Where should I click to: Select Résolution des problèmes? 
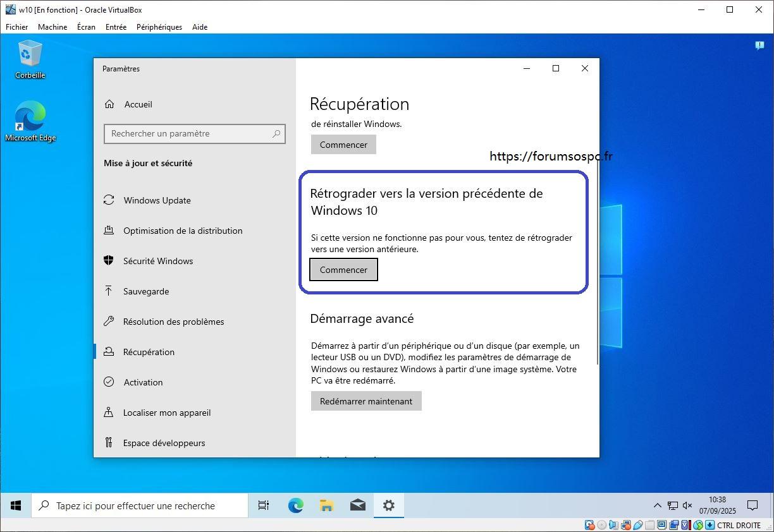(195, 322)
